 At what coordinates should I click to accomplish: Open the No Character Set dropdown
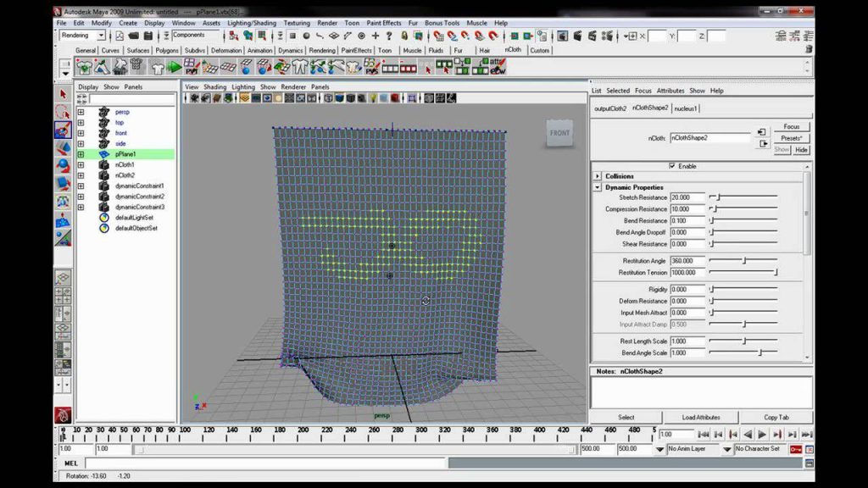tap(727, 449)
